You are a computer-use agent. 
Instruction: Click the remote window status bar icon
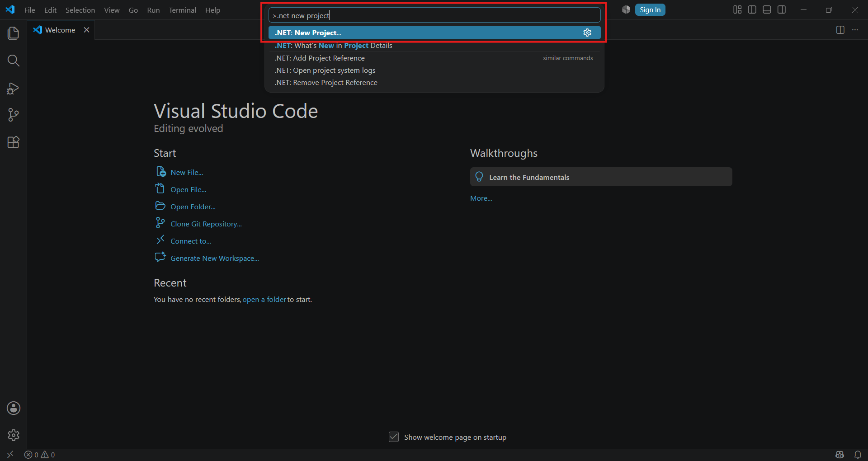pos(10,455)
